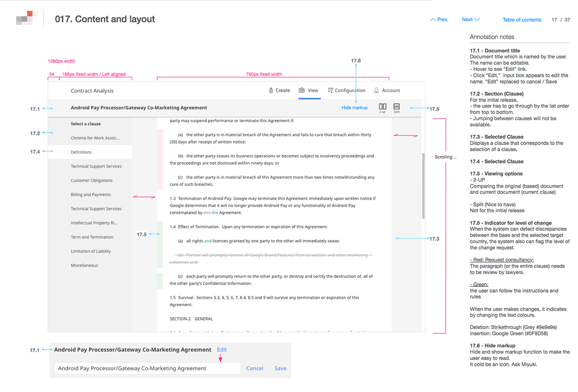578x392 pixels.
Task: Click the Create pen icon
Action: (271, 90)
